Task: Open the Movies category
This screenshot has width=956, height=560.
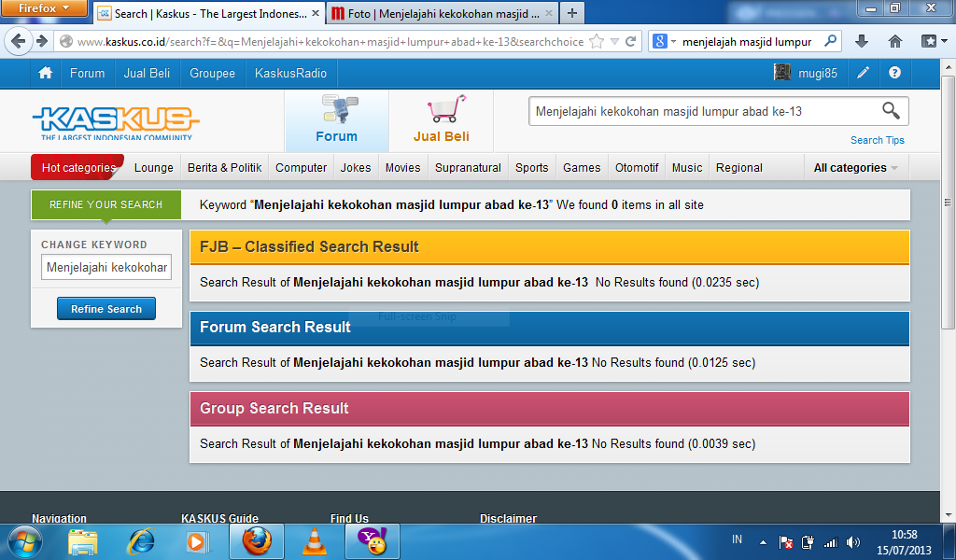Action: [x=403, y=168]
